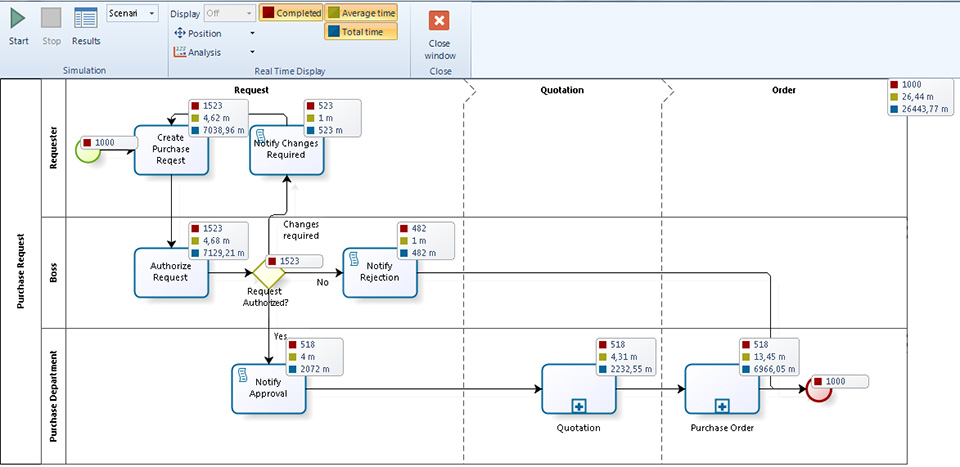Click the Quotation sub-process label
The height and width of the screenshot is (467, 960).
(x=579, y=428)
